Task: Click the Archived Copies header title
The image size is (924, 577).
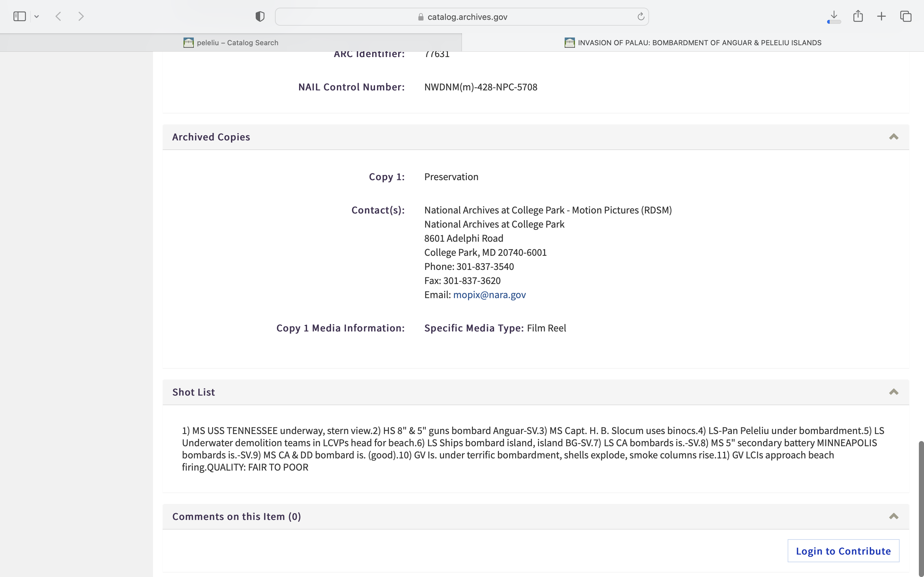Action: click(x=211, y=137)
